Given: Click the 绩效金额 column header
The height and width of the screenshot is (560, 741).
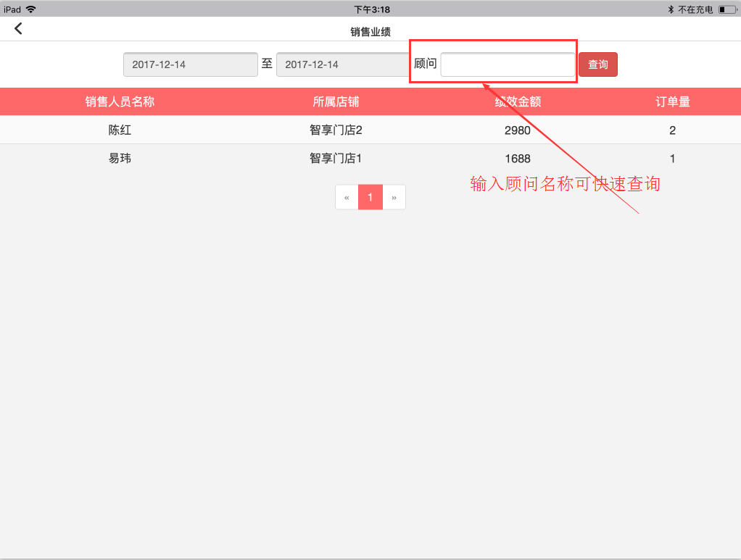Looking at the screenshot, I should [518, 102].
